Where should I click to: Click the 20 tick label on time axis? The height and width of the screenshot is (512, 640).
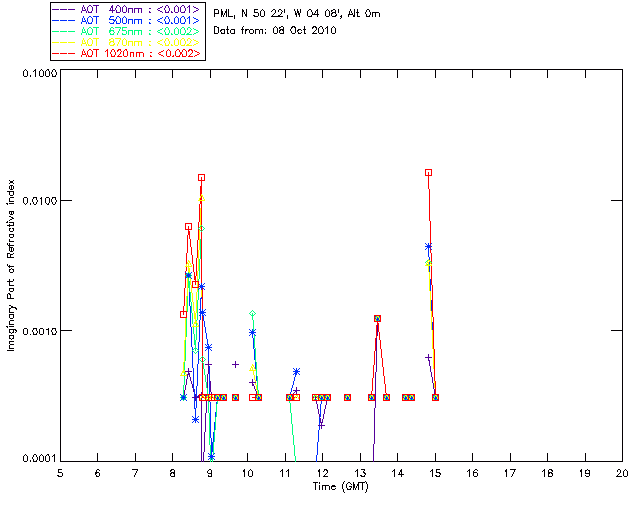(622, 474)
